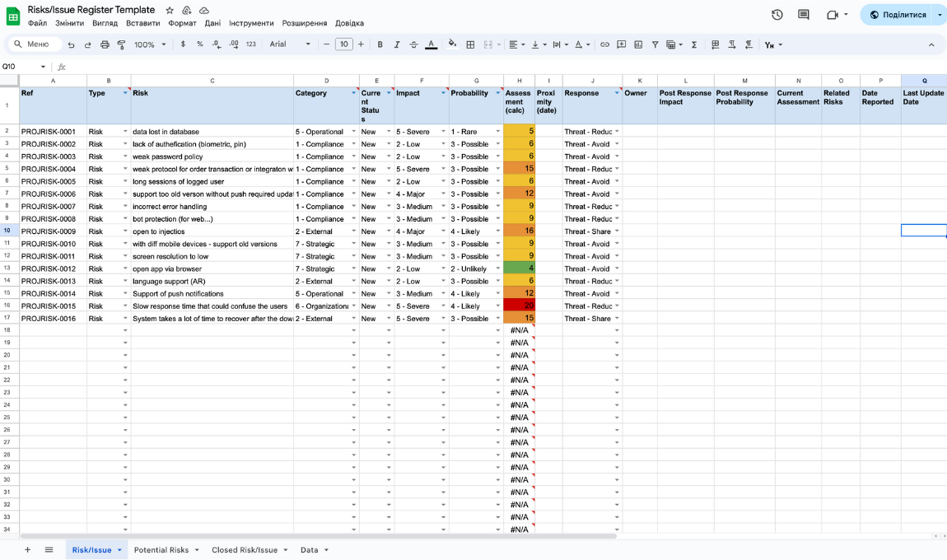The width and height of the screenshot is (947, 560).
Task: Click the font size input field
Action: 344,44
